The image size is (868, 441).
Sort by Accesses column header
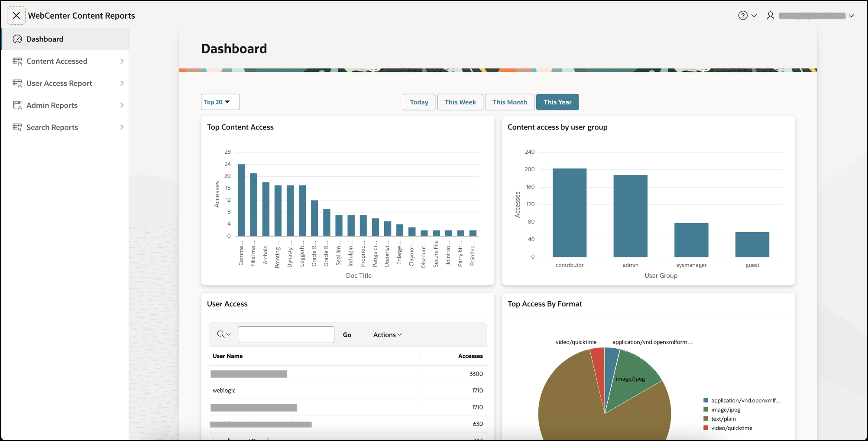pos(470,356)
